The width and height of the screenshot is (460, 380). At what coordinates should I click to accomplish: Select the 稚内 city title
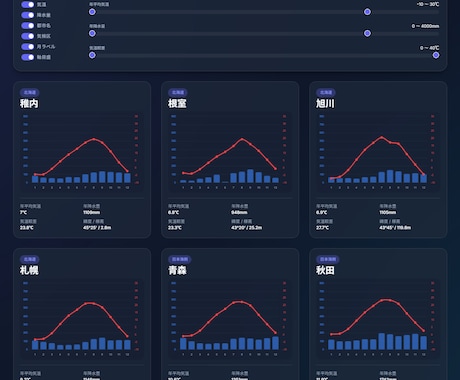coord(29,104)
